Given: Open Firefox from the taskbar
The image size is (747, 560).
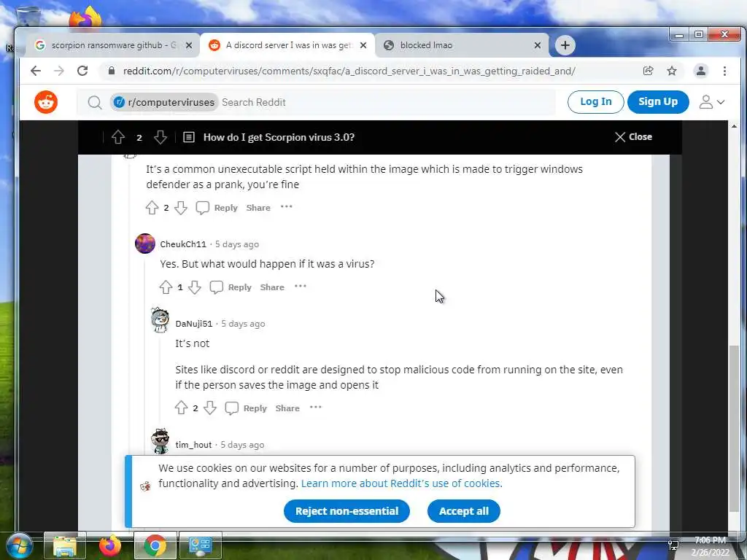Looking at the screenshot, I should click(110, 545).
